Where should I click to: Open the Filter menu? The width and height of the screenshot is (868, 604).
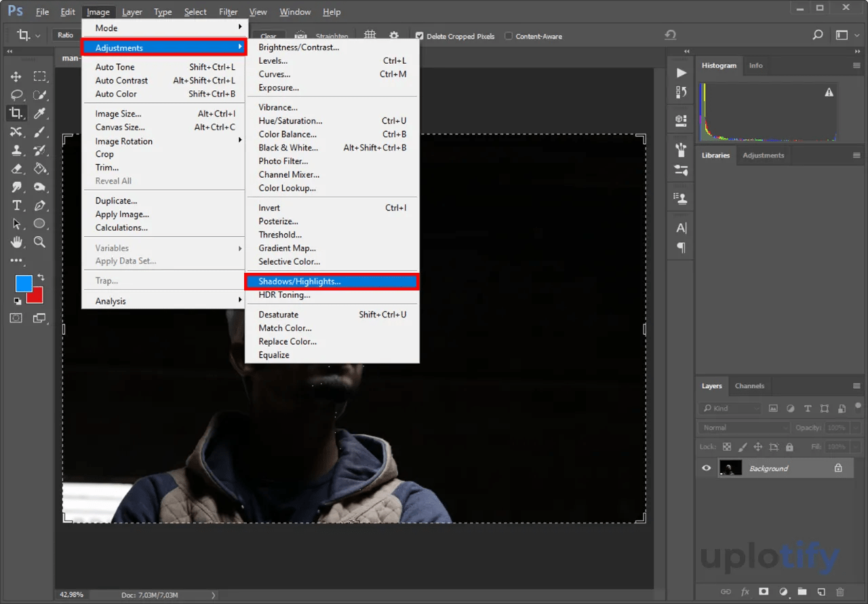click(x=228, y=12)
